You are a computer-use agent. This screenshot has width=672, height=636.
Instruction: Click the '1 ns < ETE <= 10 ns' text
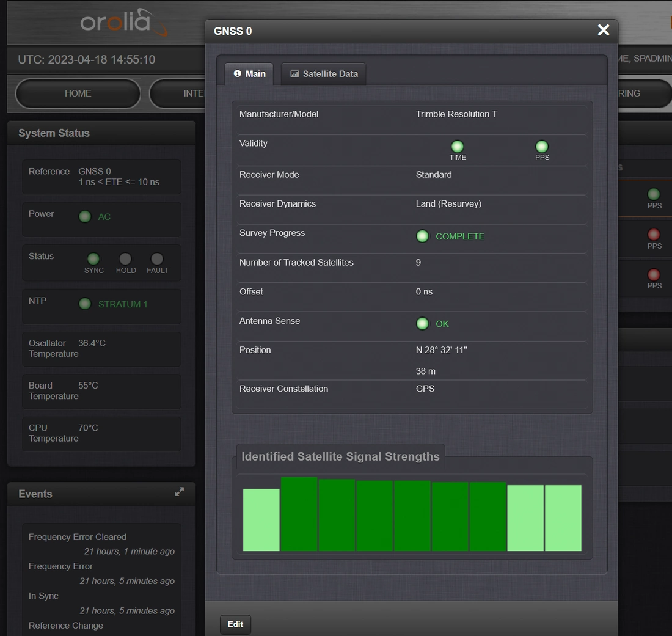coord(119,182)
